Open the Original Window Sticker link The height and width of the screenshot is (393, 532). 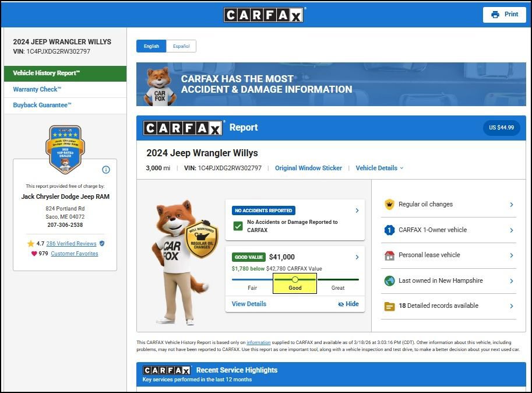click(x=308, y=168)
